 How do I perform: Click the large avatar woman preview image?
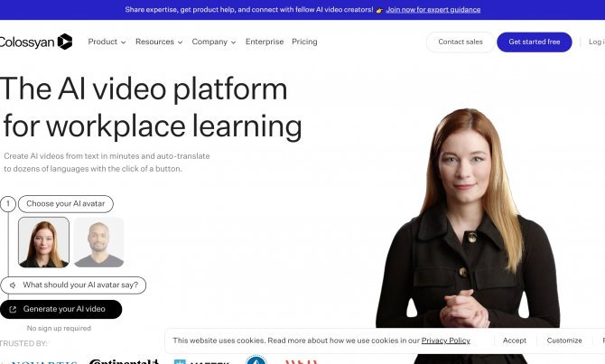point(468,218)
